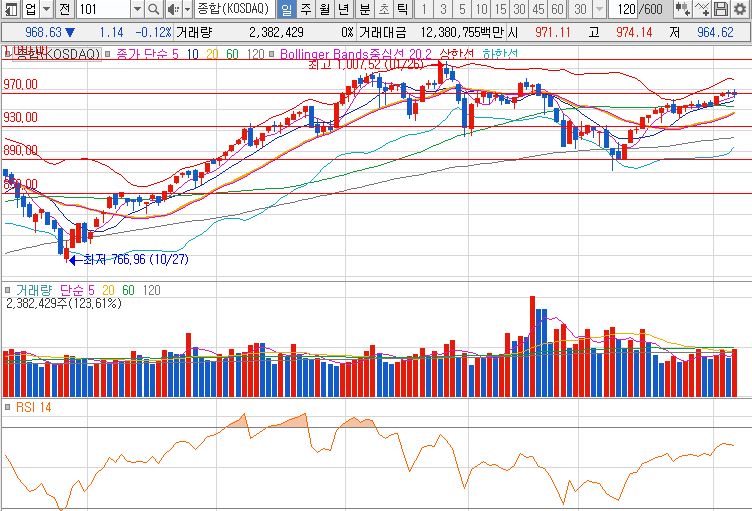Expand dropdown next to 업 button

(47, 9)
